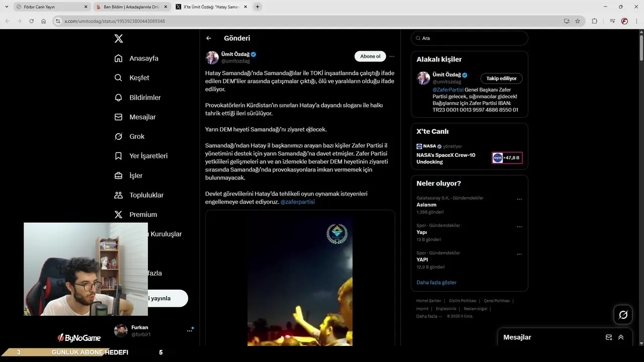The image size is (644, 362).
Task: Open @ZaferPartisi link in Alakalı kişiler bio
Action: [448, 90]
